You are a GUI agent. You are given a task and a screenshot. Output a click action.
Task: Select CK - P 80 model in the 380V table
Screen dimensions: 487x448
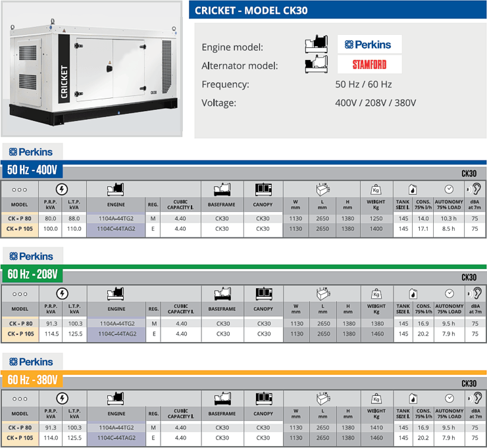[x=20, y=428]
